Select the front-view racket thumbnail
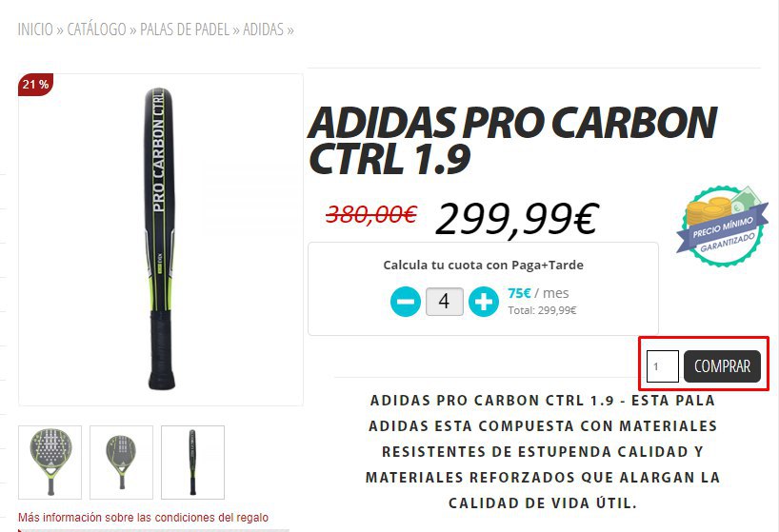The image size is (779, 532). (x=50, y=462)
